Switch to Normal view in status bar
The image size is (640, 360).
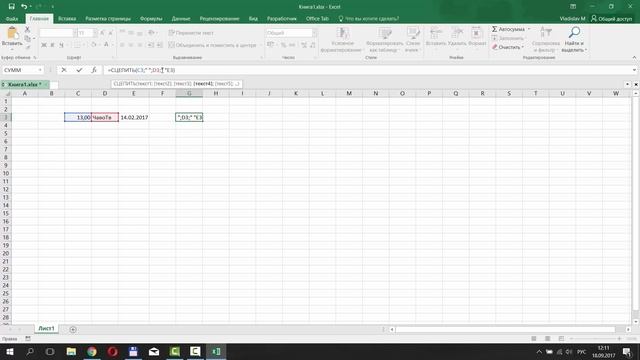533,339
